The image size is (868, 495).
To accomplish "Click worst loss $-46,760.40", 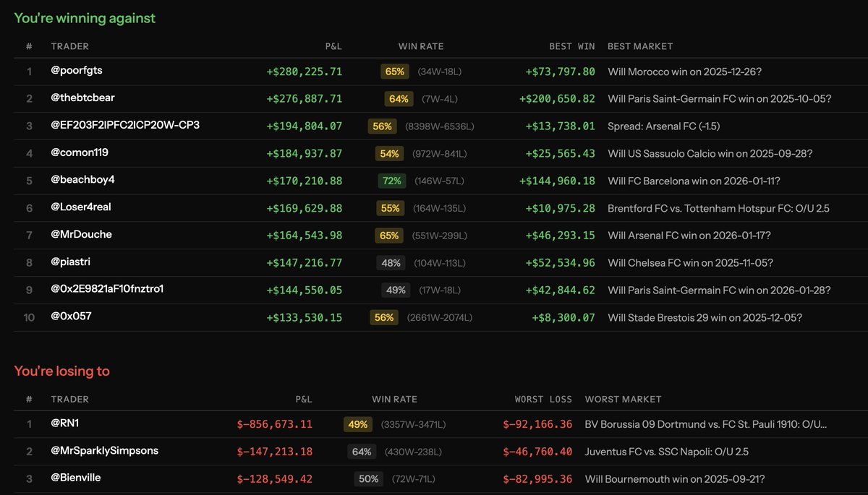I will (537, 452).
